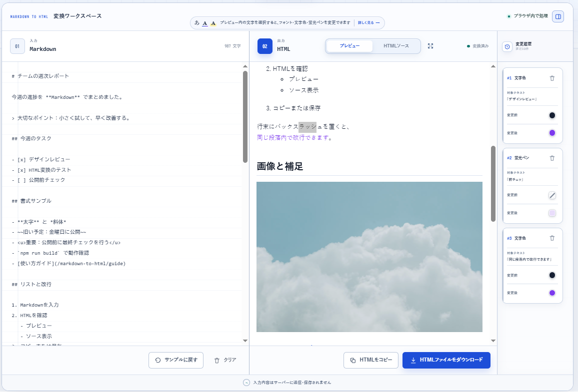Viewport: 578px width, 392px height.
Task: Click the change history clock icon
Action: (x=507, y=47)
